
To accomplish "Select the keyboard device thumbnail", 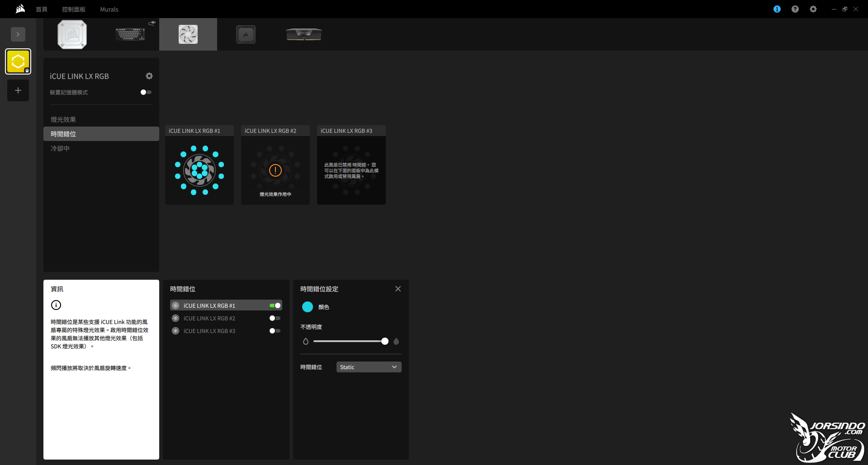I will (130, 34).
